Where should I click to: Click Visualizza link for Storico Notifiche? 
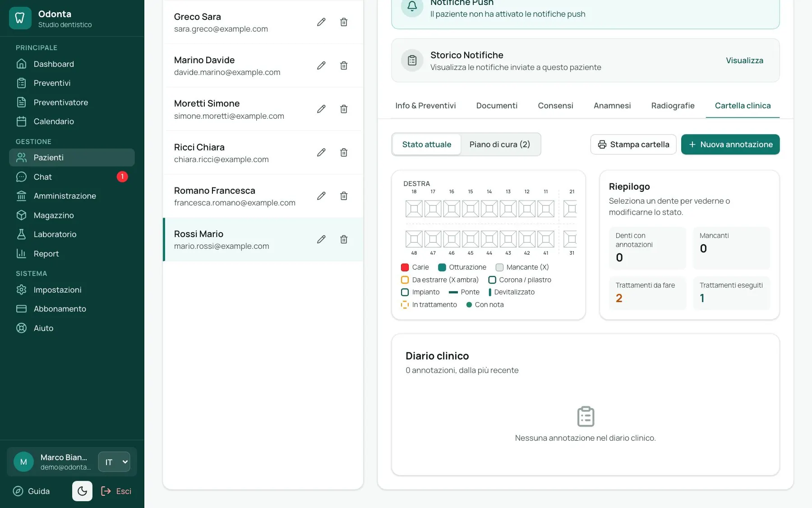(x=744, y=61)
